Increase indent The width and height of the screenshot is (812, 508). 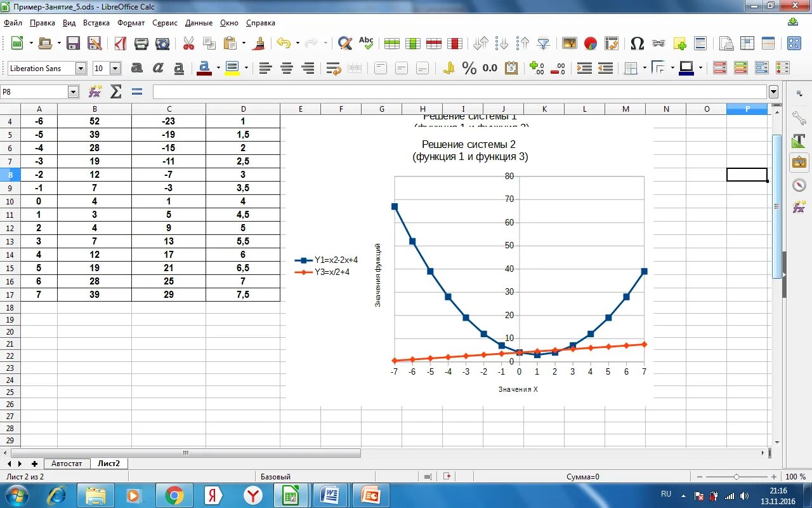point(584,68)
